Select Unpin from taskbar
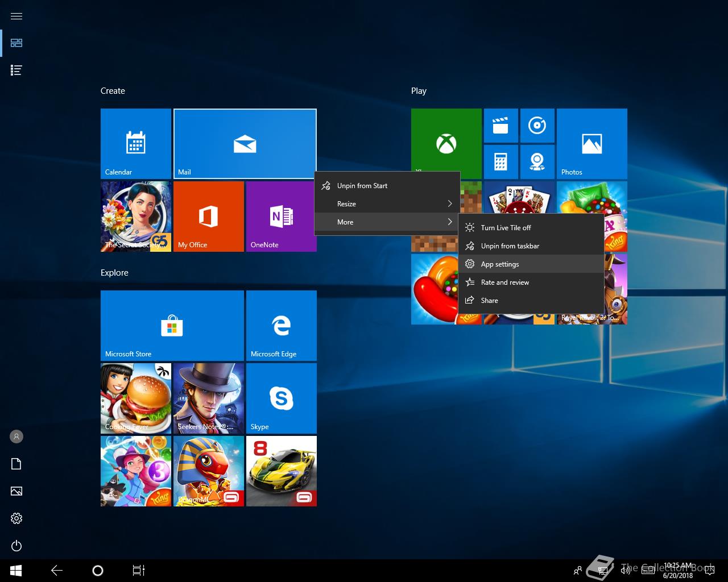The height and width of the screenshot is (582, 728). [531, 246]
